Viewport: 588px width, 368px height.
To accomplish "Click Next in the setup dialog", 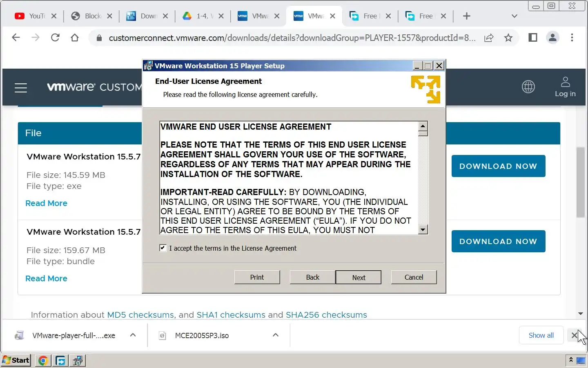I will pyautogui.click(x=359, y=277).
